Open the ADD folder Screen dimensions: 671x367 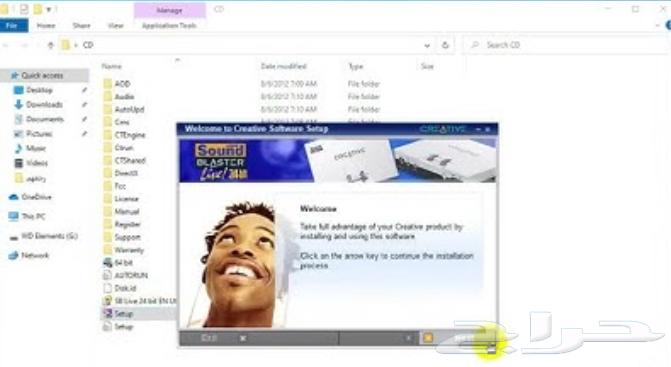pyautogui.click(x=122, y=84)
